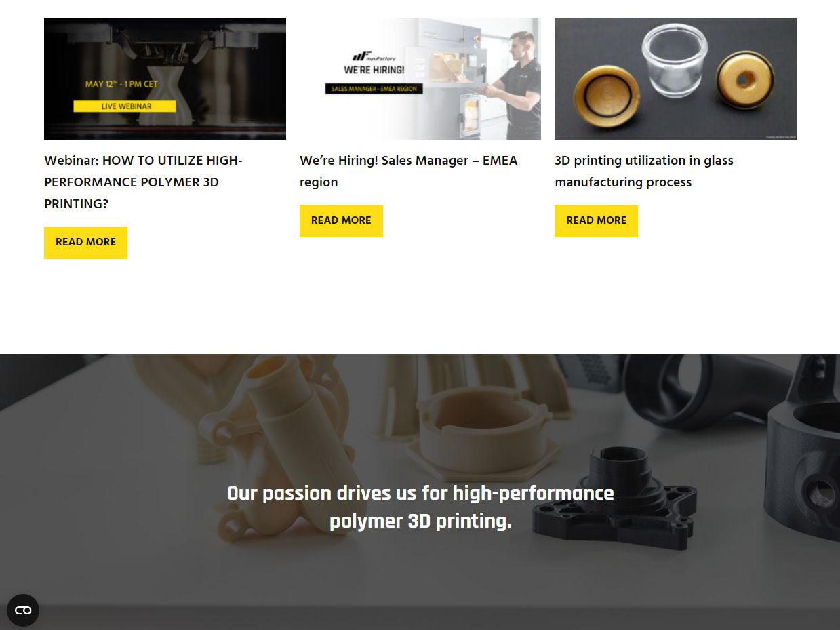The width and height of the screenshot is (840, 630).
Task: Click the yellow LIVE WEBINAR badge
Action: coord(125,106)
